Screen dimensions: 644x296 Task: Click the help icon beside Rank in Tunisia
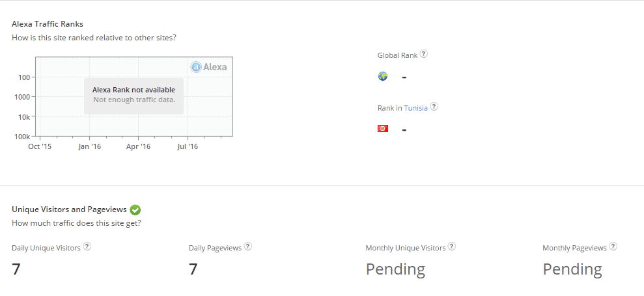(434, 107)
